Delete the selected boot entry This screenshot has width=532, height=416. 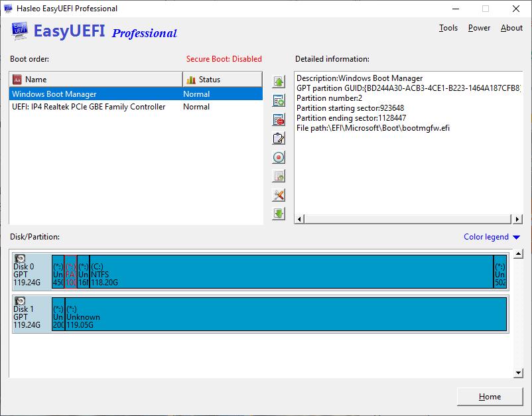(x=279, y=120)
